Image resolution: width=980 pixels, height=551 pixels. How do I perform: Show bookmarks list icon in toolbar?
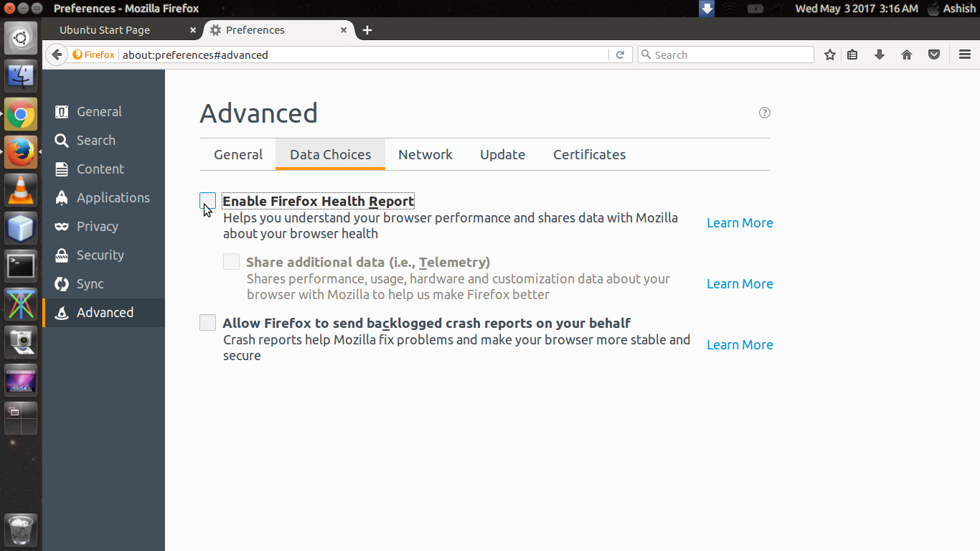[x=852, y=55]
